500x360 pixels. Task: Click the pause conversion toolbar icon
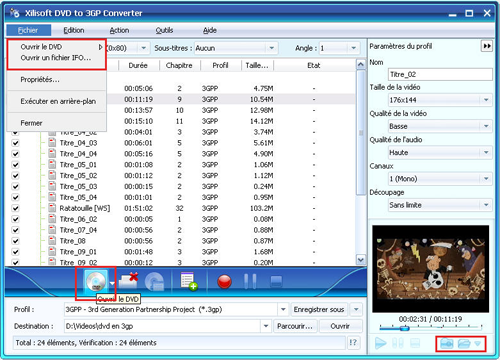coord(250,282)
